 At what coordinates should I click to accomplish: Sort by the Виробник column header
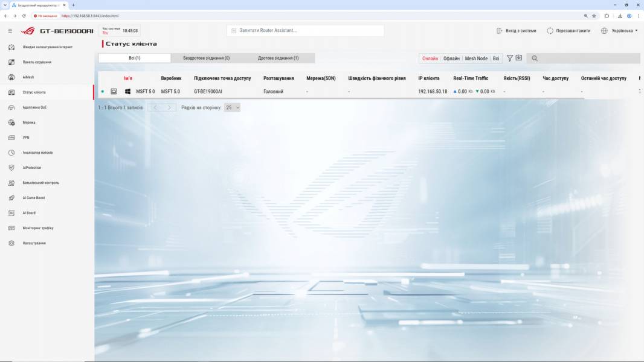click(171, 78)
